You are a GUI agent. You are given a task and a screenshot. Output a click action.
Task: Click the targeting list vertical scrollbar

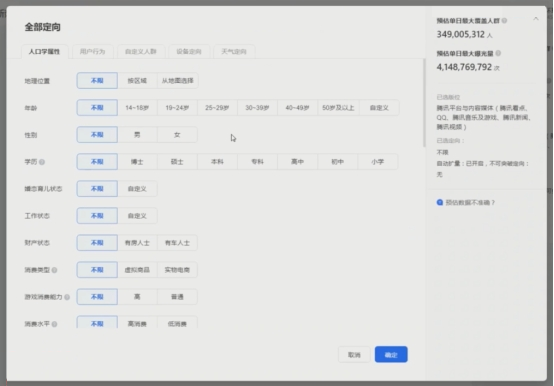[x=424, y=103]
